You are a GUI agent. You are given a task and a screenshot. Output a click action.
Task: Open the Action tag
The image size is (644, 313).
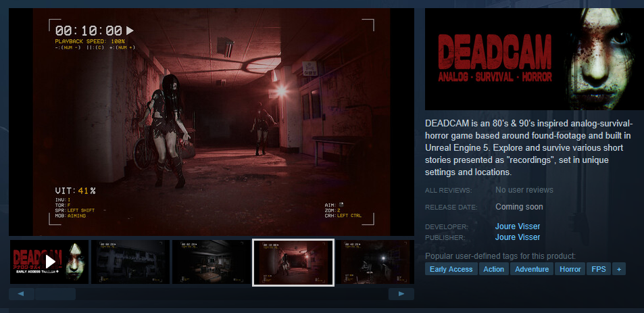click(494, 269)
